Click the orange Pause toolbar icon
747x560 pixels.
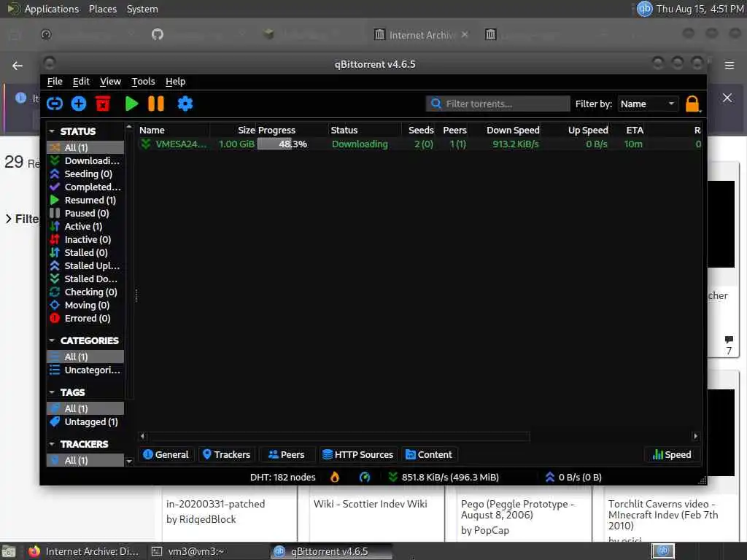point(156,104)
